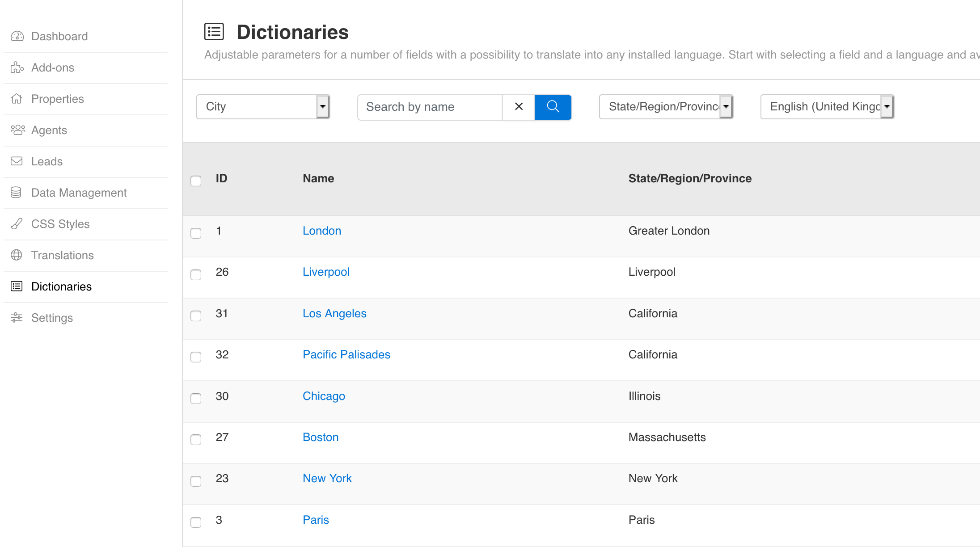Click the Add-ons puzzle piece icon
Viewport: 980px width, 547px height.
click(17, 67)
